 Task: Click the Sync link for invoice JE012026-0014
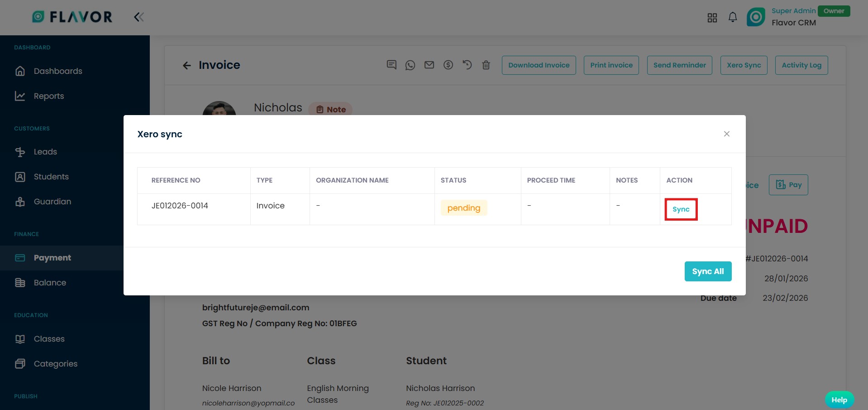pyautogui.click(x=681, y=209)
